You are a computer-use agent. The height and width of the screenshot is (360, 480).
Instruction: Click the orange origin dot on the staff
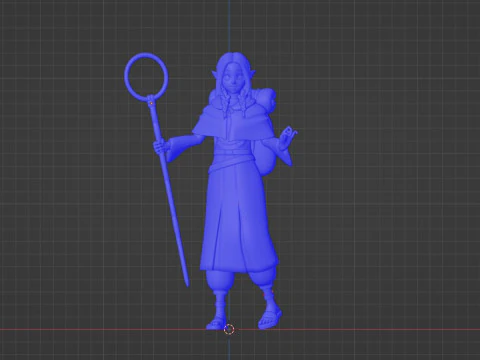(x=152, y=103)
